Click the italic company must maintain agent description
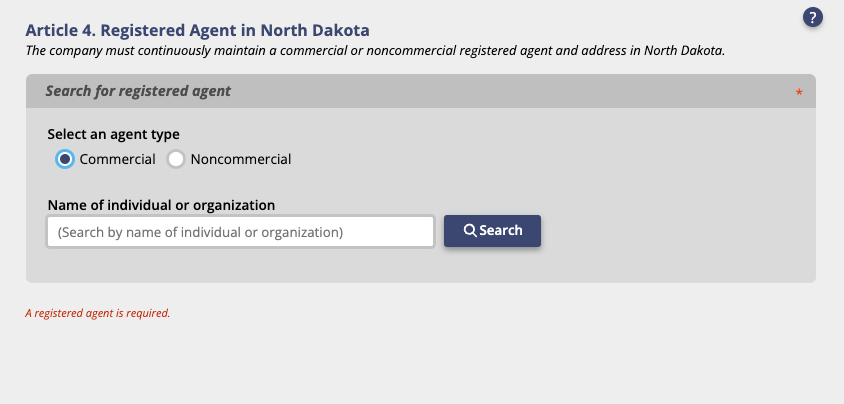Viewport: 844px width, 404px height. [375, 51]
